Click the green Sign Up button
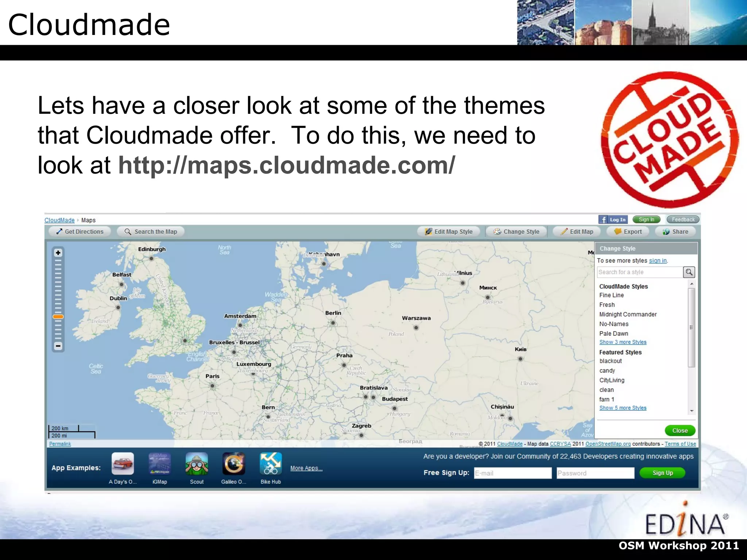 662,473
